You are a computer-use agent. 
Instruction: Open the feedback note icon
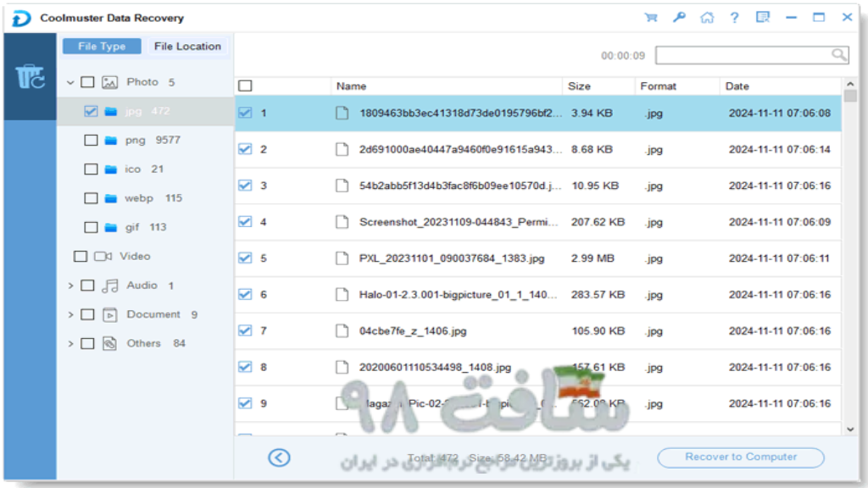[x=763, y=17]
